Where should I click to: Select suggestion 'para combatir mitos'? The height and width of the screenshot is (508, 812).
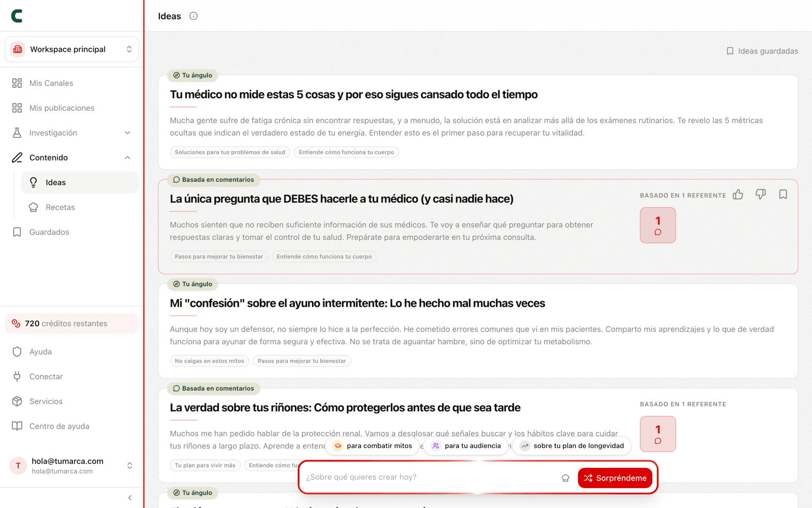coord(373,446)
